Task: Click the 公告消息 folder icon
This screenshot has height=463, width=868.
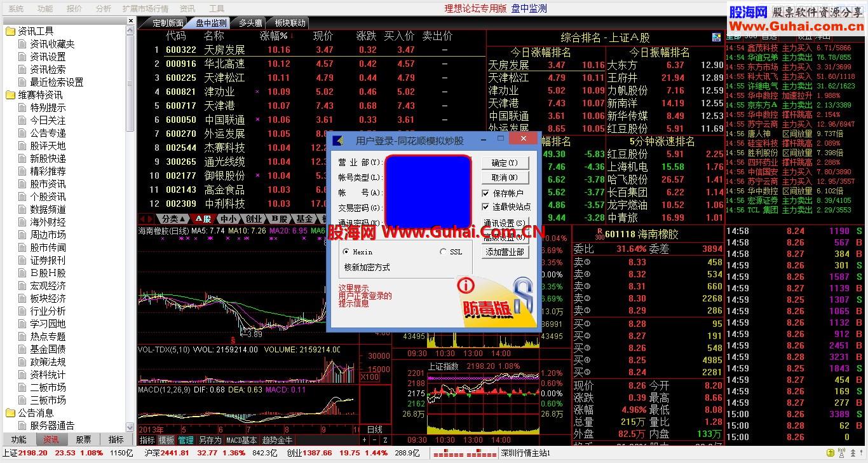Action: click(x=10, y=413)
